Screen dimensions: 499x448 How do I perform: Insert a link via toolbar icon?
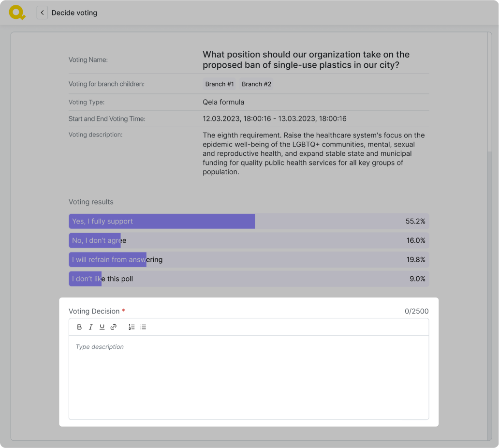[114, 327]
